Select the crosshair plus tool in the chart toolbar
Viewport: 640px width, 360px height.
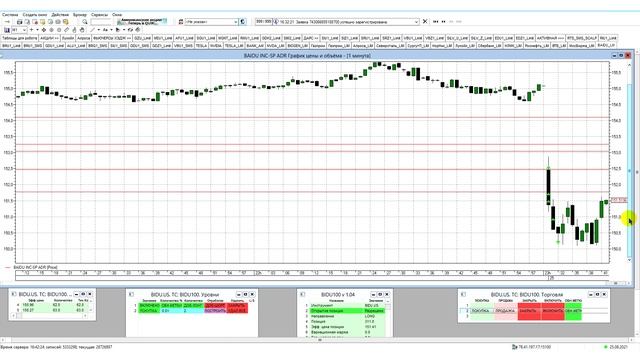click(31, 30)
